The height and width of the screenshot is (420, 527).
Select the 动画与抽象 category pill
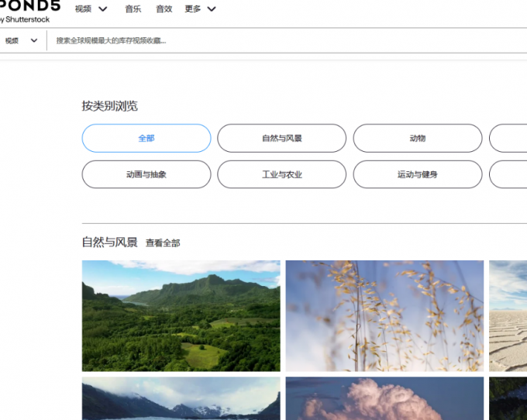146,174
